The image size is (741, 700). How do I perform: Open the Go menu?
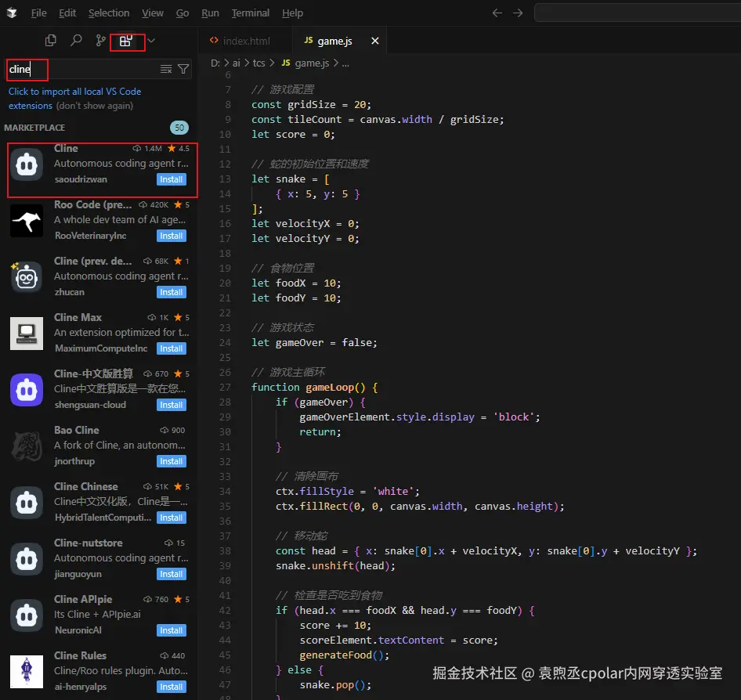click(x=183, y=13)
